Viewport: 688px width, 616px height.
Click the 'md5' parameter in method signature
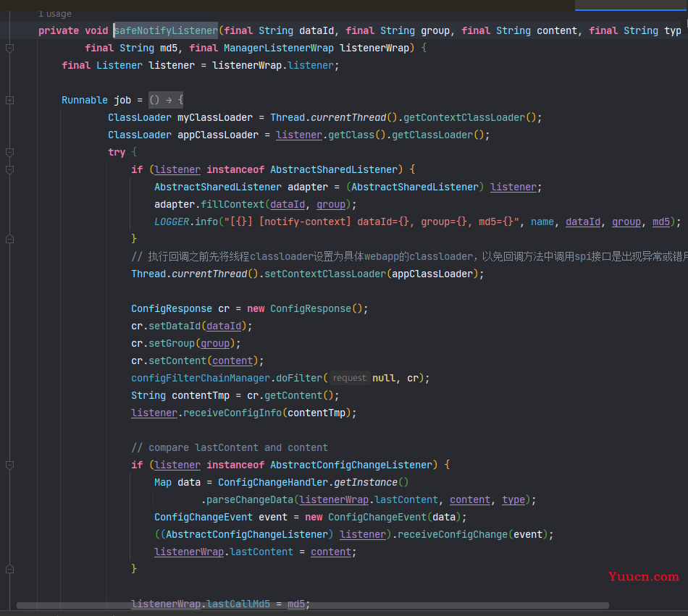[x=169, y=48]
